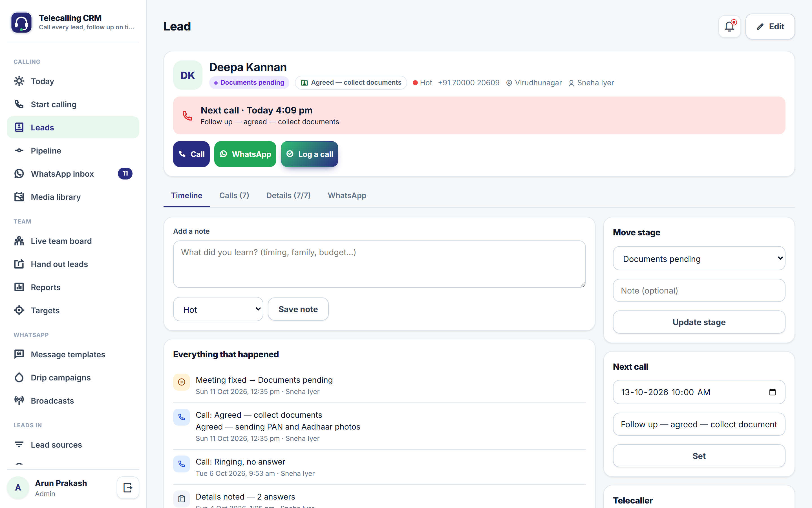
Task: Click the Hand out leads icon
Action: tap(19, 264)
